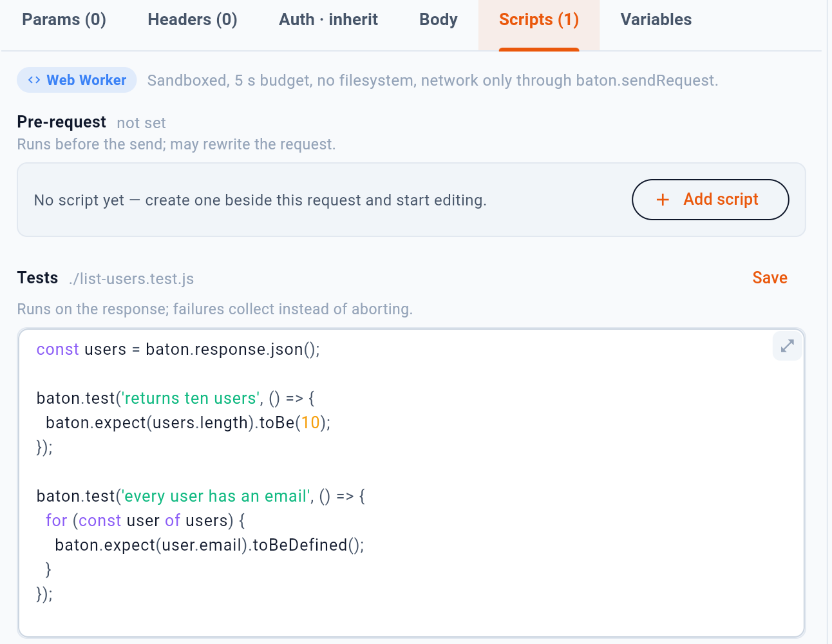Image resolution: width=832 pixels, height=644 pixels.
Task: Open the Params (0) tab
Action: [64, 20]
